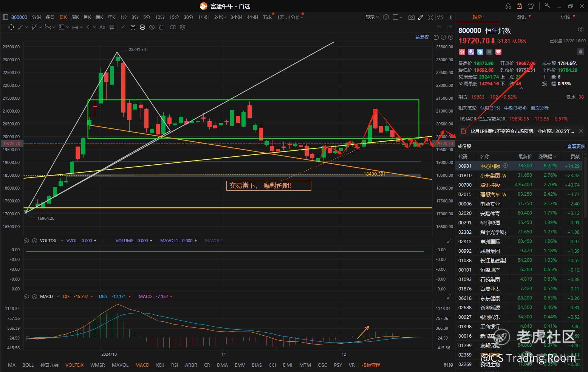Reset chart view with circular arrow
This screenshot has width=588, height=372.
coord(436,37)
